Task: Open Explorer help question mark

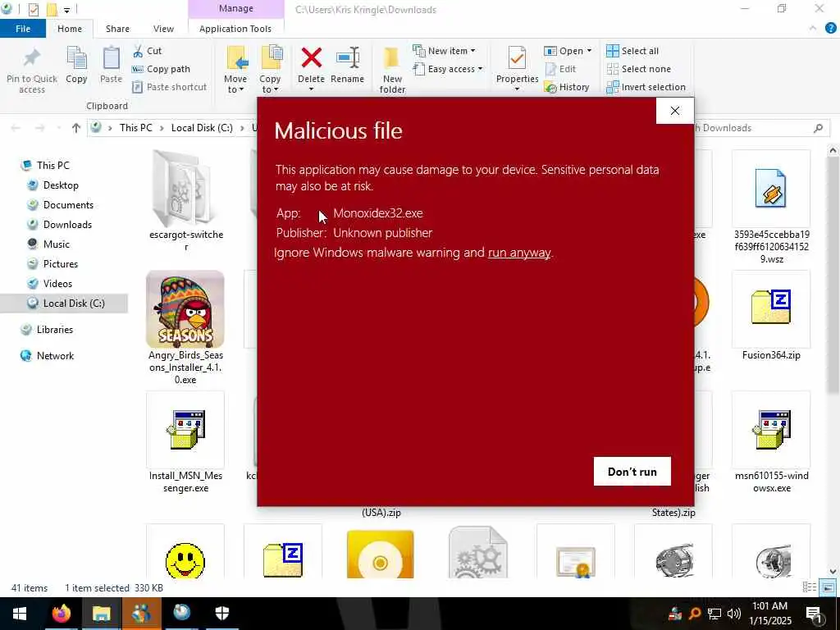Action: [830, 29]
